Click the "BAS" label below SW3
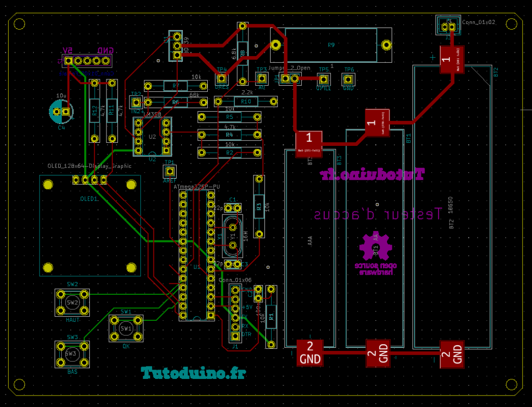This screenshot has height=407, width=532. click(x=72, y=372)
